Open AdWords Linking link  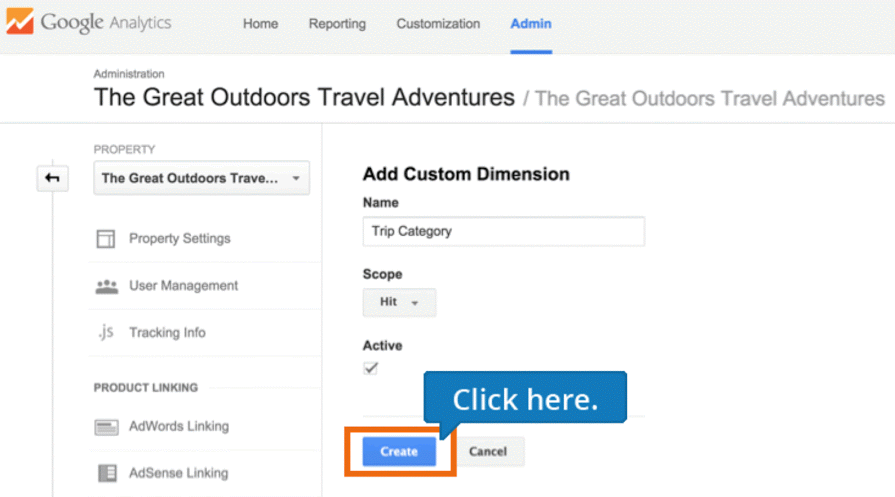(x=179, y=426)
